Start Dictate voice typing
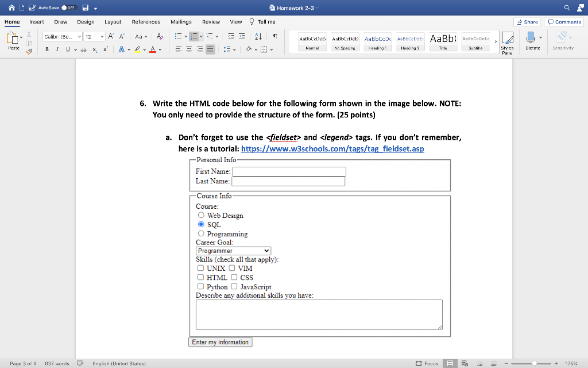588x368 pixels. coord(531,40)
